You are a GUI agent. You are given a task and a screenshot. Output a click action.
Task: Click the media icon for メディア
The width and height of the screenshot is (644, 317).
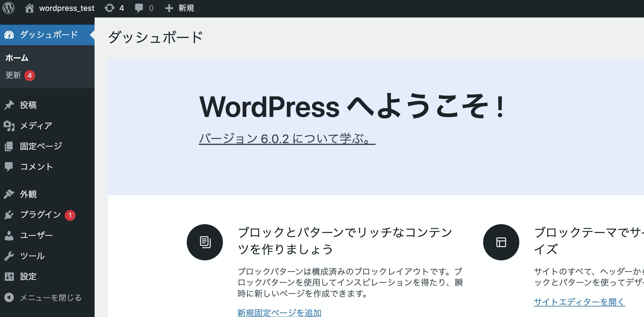[x=9, y=126]
